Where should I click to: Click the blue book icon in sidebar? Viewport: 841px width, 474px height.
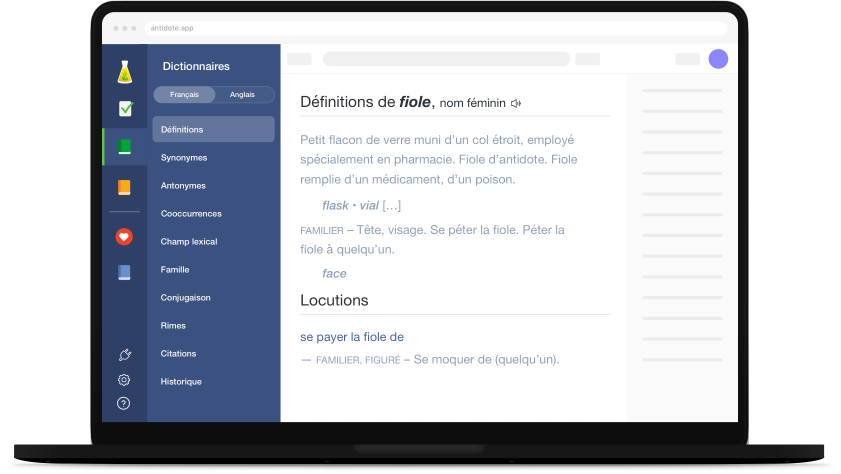point(124,272)
